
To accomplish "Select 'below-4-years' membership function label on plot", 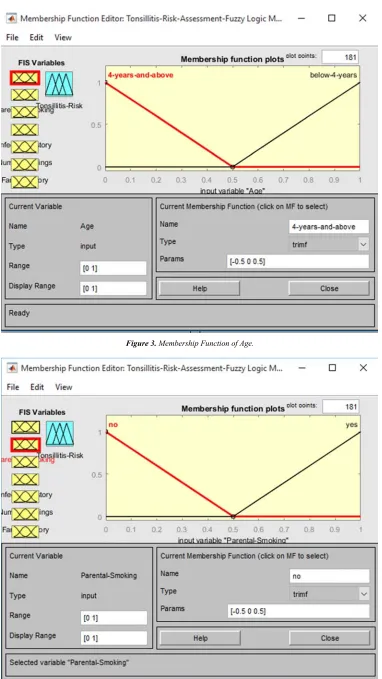I will (x=333, y=75).
